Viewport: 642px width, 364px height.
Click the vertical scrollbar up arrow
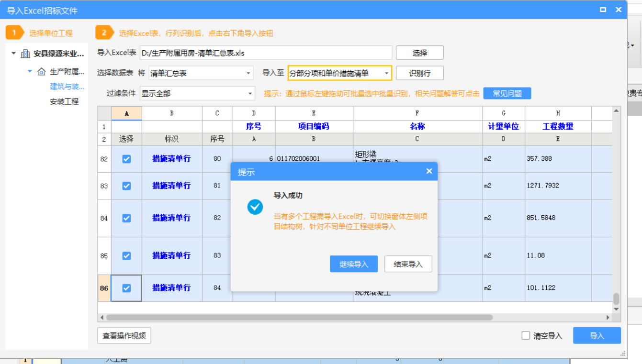tap(616, 111)
